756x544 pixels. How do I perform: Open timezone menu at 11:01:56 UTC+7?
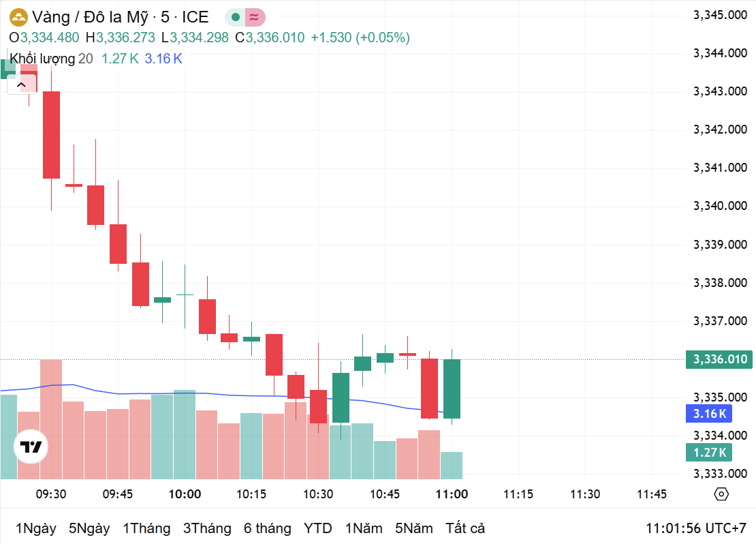point(695,528)
